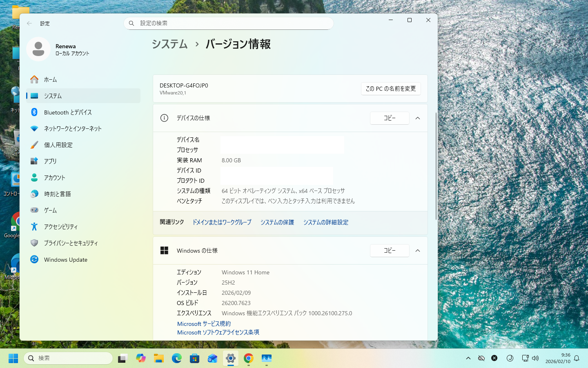The image size is (588, 368).
Task: Show hidden icons in system tray
Action: [468, 358]
